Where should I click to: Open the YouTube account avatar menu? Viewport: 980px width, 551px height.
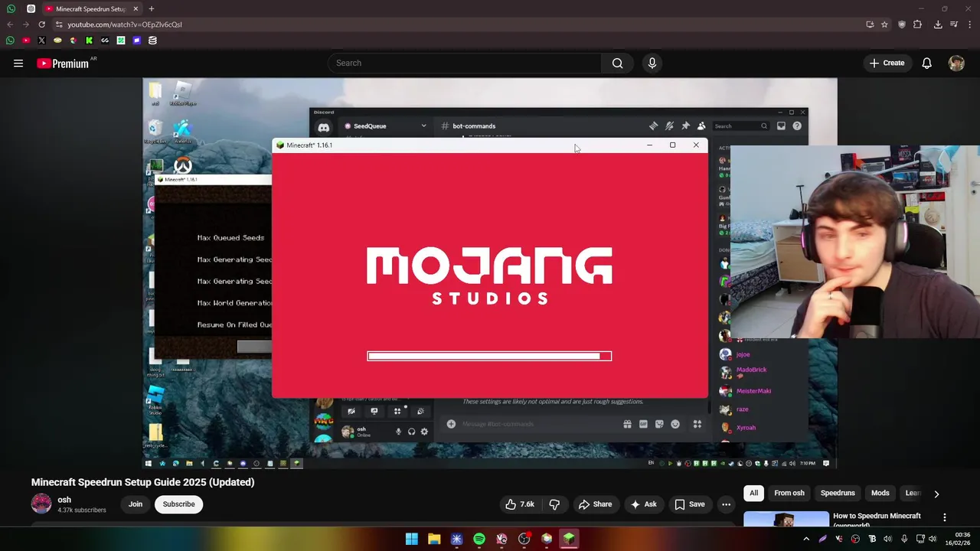pyautogui.click(x=956, y=64)
